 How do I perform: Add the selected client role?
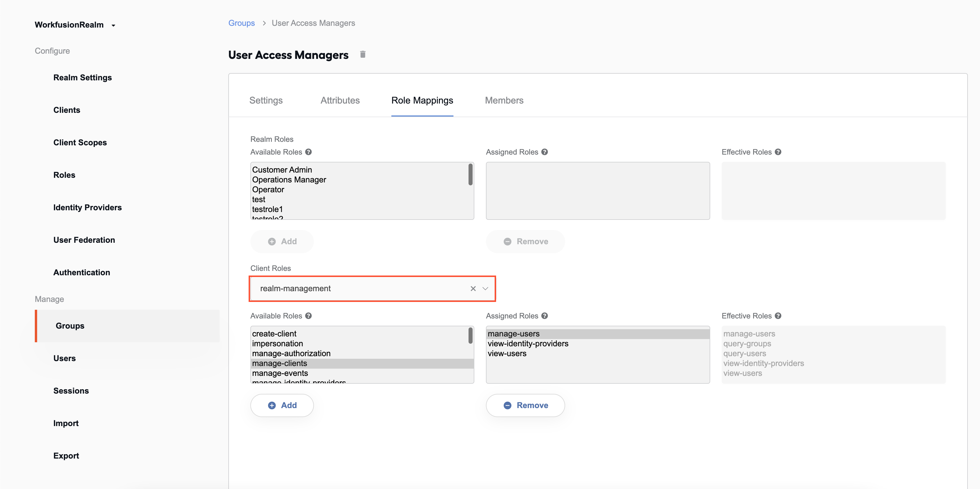pyautogui.click(x=282, y=405)
